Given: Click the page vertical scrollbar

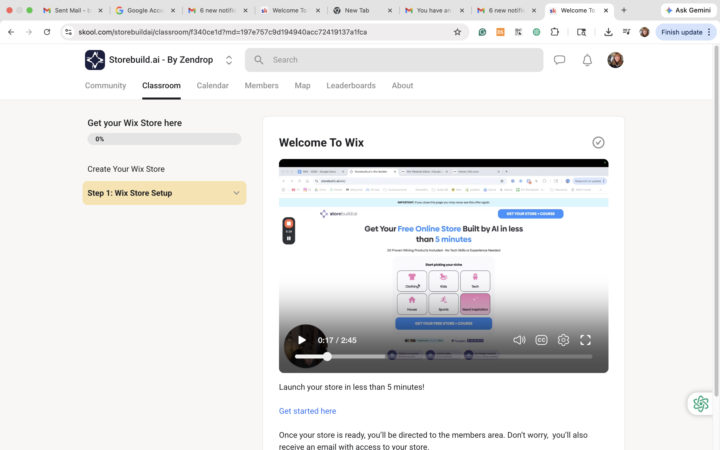Looking at the screenshot, I should tap(716, 220).
